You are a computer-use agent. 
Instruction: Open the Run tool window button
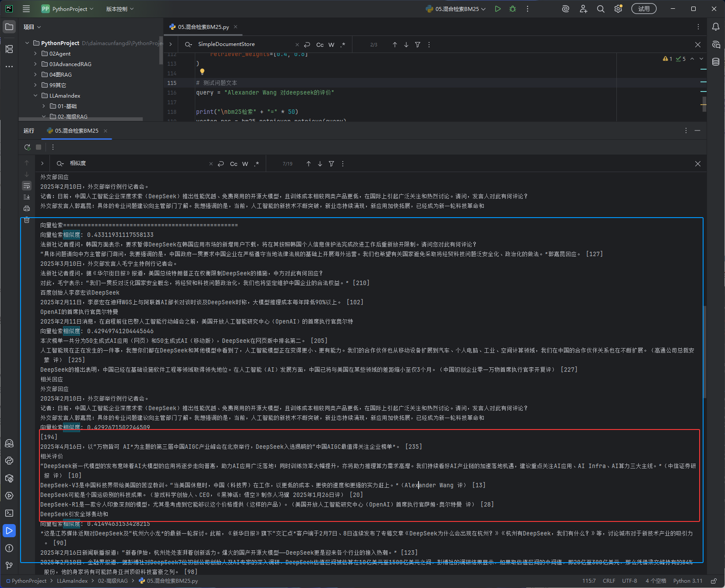click(9, 531)
